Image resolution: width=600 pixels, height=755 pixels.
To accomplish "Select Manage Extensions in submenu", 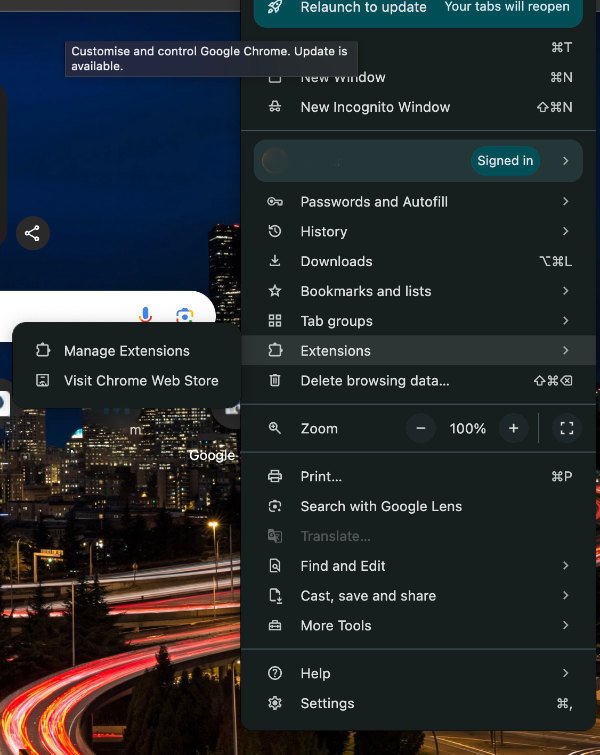I will click(126, 351).
